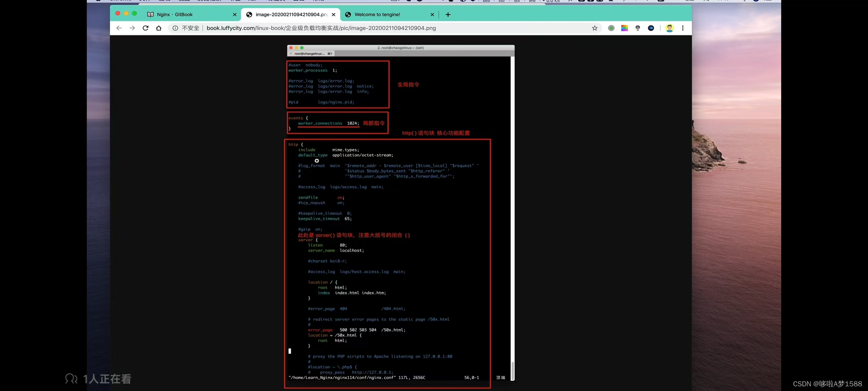This screenshot has width=868, height=391.
Task: Click the green circle extension icon
Action: click(x=611, y=28)
